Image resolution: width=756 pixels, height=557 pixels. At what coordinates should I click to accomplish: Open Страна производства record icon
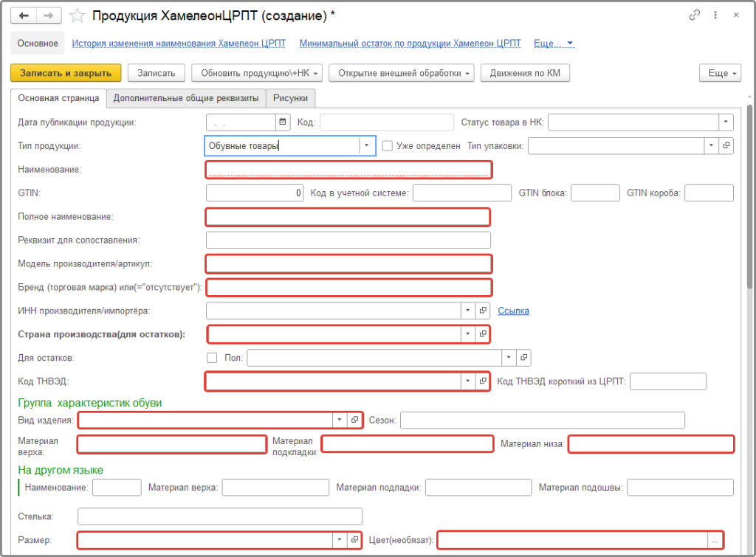click(x=483, y=334)
